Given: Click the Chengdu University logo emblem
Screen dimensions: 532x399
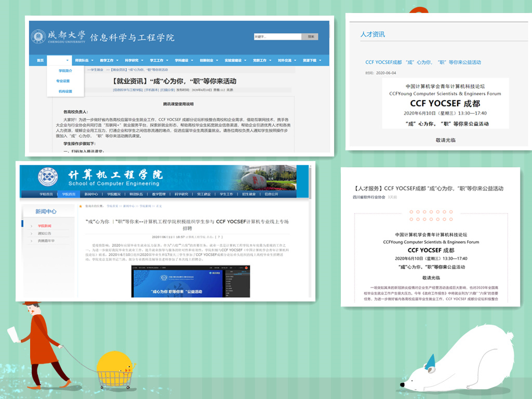Looking at the screenshot, I should pos(38,37).
